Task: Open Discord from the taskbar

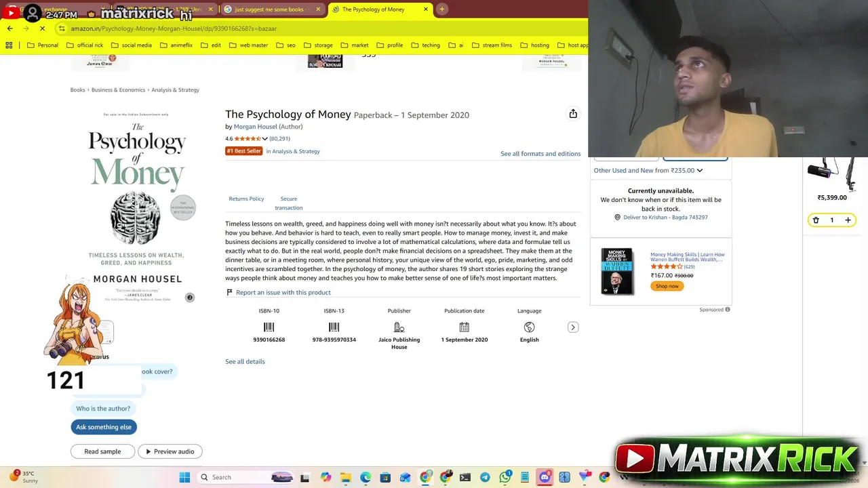Action: click(545, 477)
